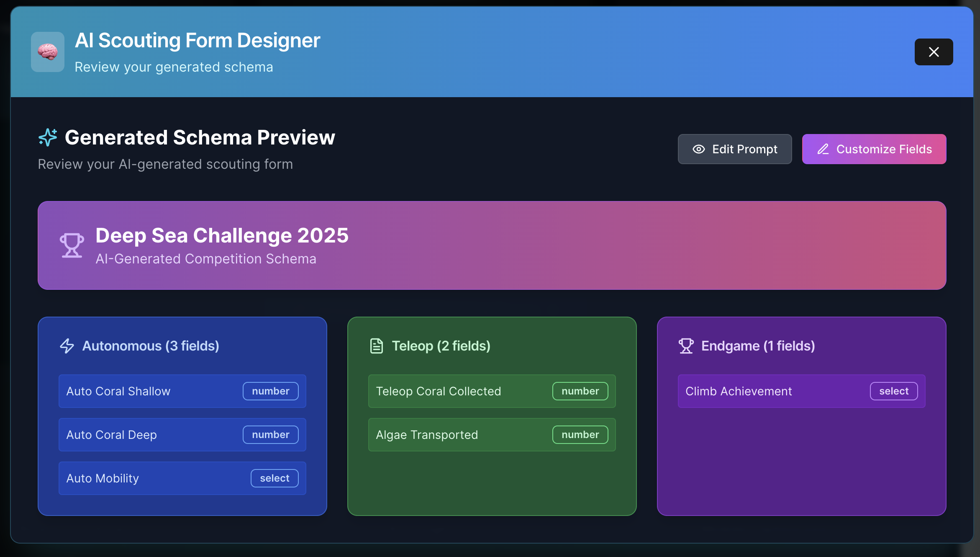The width and height of the screenshot is (980, 557).
Task: Click the Deep Sea Challenge 2025 title
Action: click(222, 235)
